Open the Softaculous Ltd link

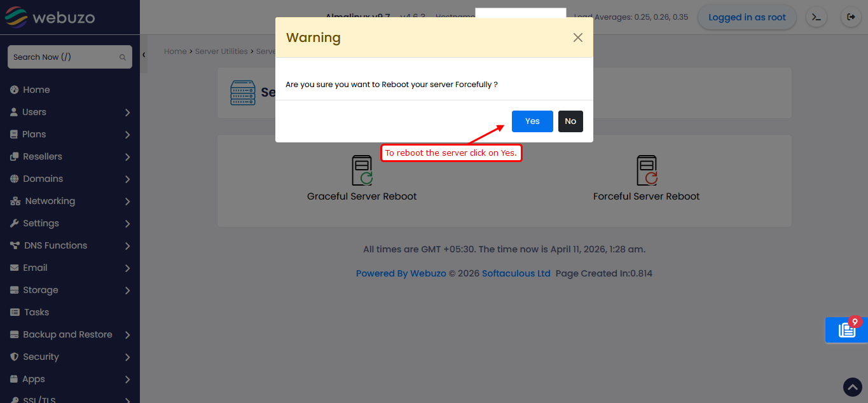pyautogui.click(x=516, y=273)
